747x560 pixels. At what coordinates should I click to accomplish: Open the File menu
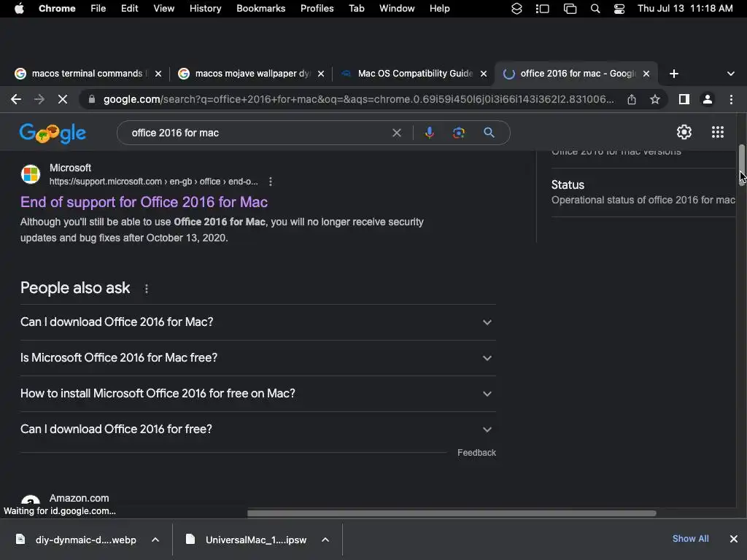[98, 9]
